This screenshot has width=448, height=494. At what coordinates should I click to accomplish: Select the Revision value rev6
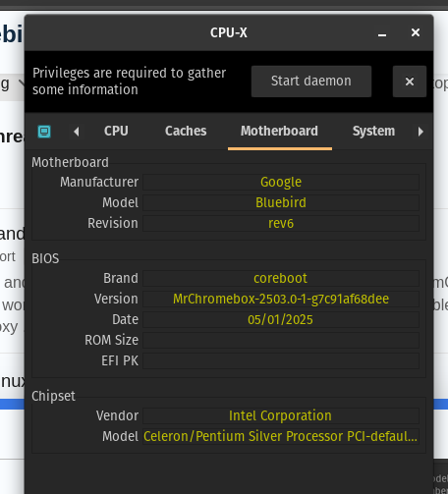281,224
